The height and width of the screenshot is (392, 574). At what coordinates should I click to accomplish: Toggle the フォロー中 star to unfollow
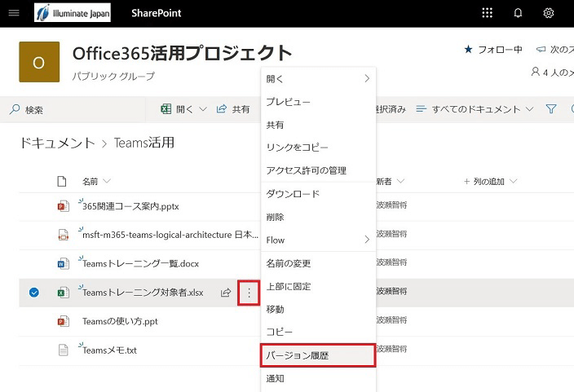pyautogui.click(x=468, y=50)
